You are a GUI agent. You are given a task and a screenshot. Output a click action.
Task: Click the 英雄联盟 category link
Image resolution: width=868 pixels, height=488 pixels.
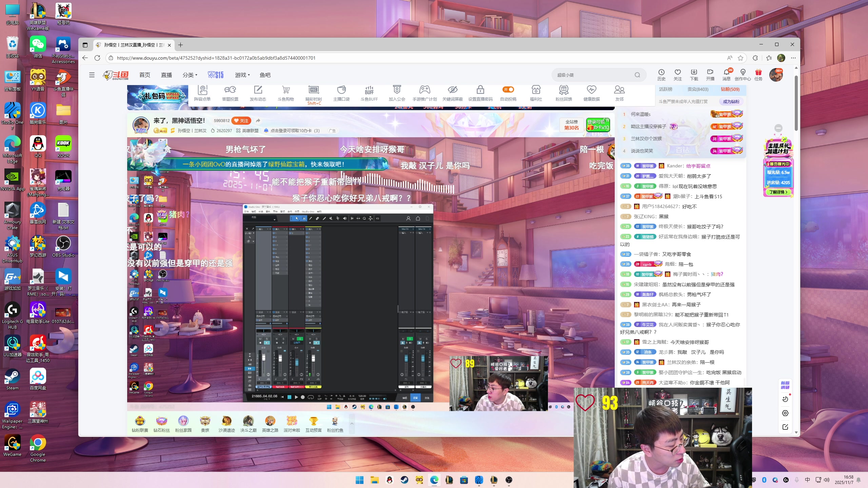click(250, 131)
